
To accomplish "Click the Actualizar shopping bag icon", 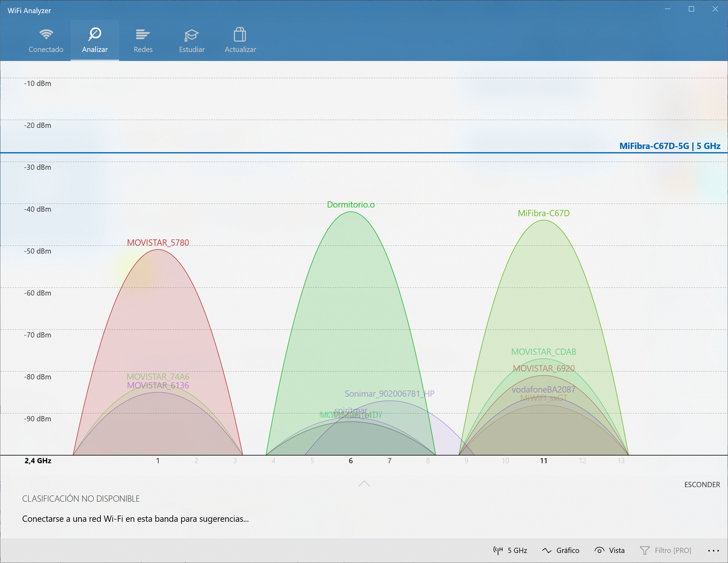I will [240, 35].
